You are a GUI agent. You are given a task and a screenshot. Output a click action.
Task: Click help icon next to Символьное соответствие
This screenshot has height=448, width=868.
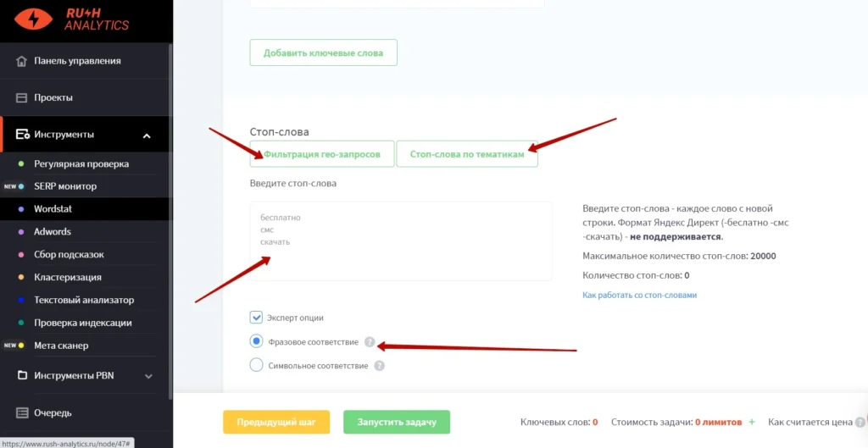pyautogui.click(x=379, y=366)
